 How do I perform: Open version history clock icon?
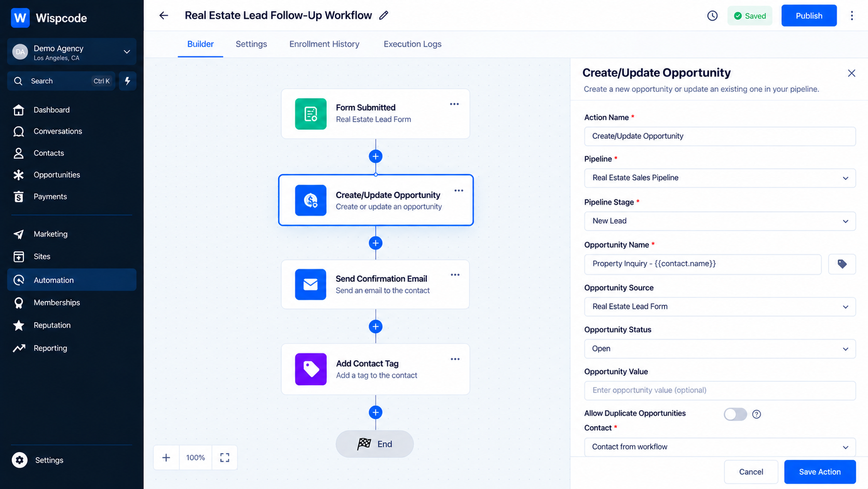[712, 16]
